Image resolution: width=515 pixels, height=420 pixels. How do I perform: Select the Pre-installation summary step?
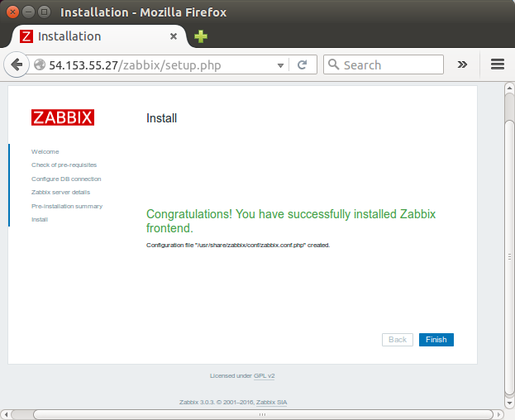coord(67,206)
